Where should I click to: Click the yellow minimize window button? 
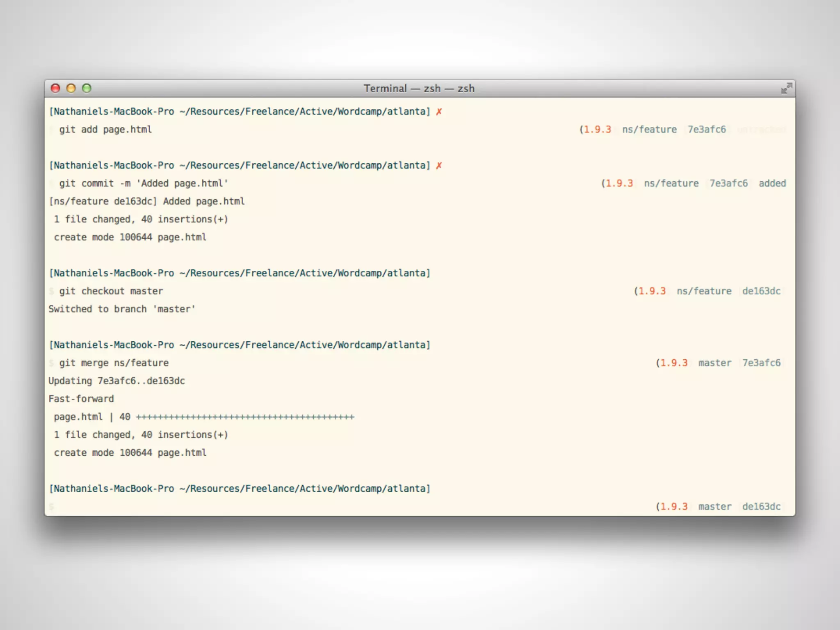(71, 88)
